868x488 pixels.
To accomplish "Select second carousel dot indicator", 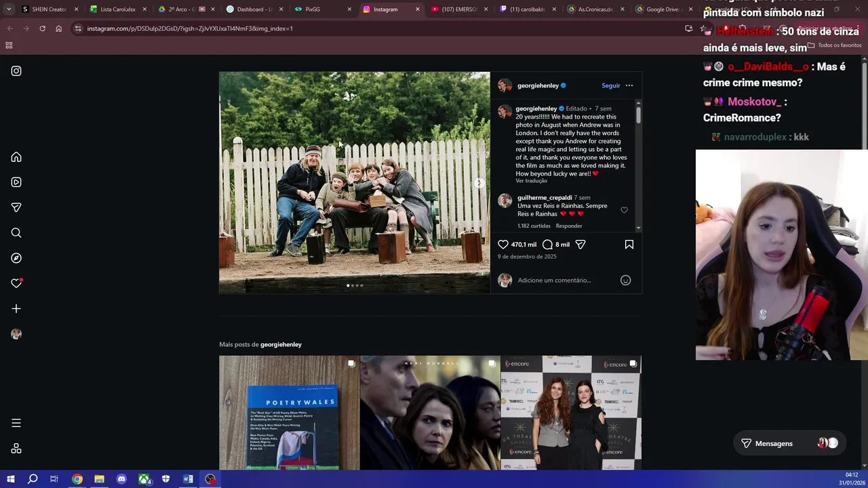I will pyautogui.click(x=353, y=285).
